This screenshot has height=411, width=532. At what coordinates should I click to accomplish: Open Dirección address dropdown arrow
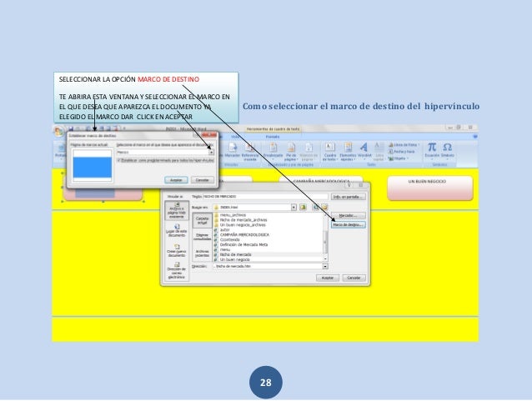pos(325,267)
